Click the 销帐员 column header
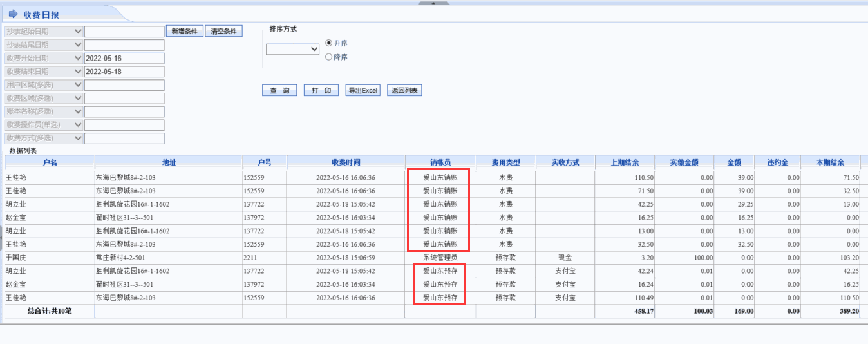This screenshot has width=868, height=344. (x=440, y=162)
